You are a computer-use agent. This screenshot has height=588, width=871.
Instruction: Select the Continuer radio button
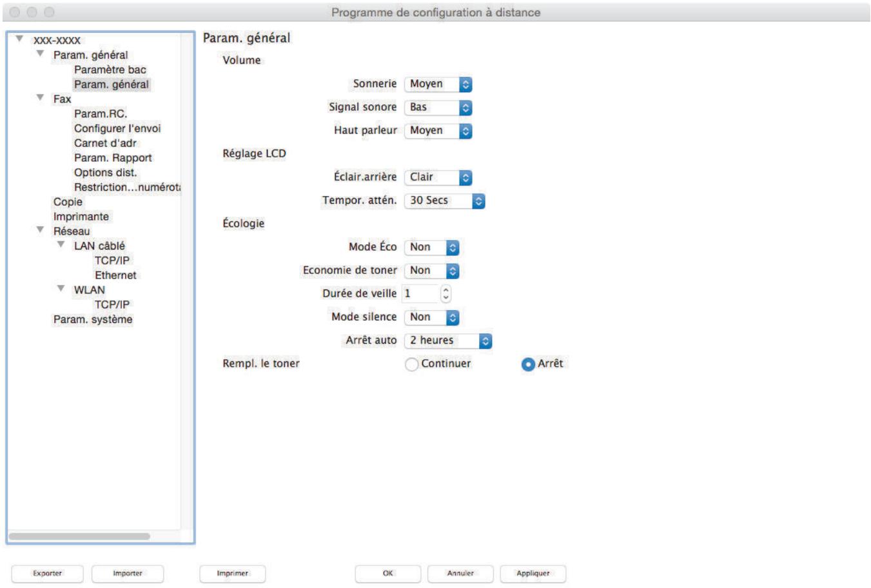(411, 364)
